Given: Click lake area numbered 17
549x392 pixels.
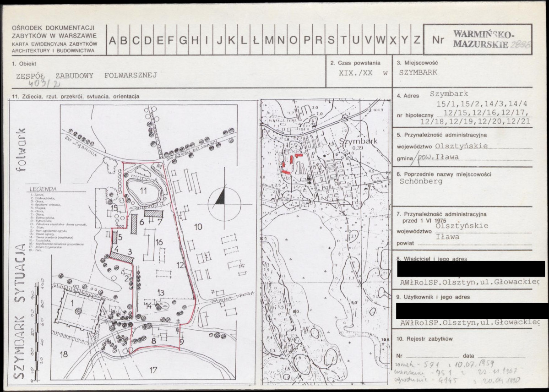Looking at the screenshot, I should pos(153,369).
